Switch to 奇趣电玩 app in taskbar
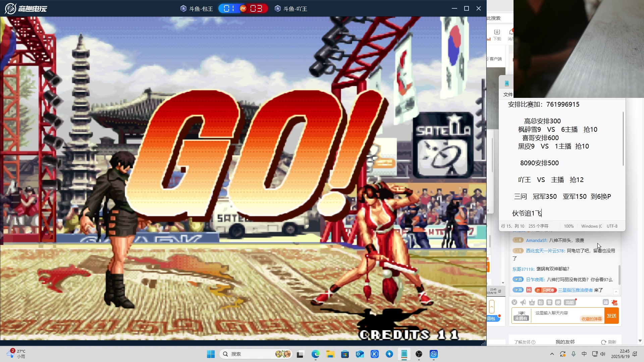Viewport: 644px width, 362px height. 434,354
